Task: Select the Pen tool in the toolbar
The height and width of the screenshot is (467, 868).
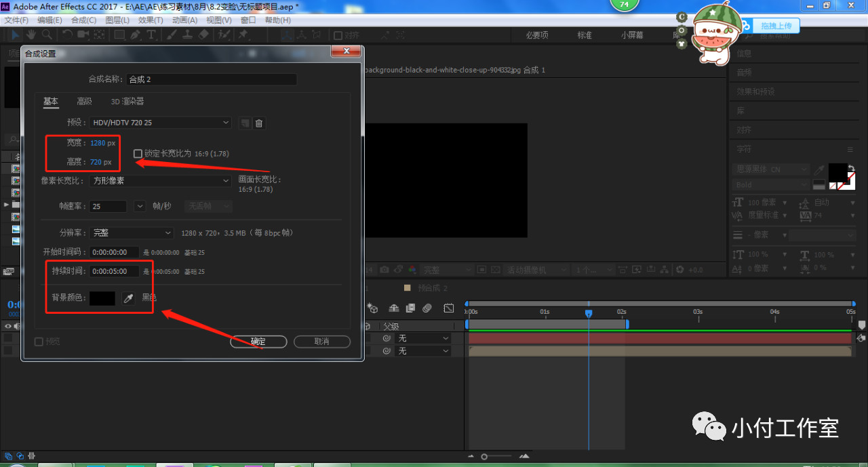Action: pos(136,35)
